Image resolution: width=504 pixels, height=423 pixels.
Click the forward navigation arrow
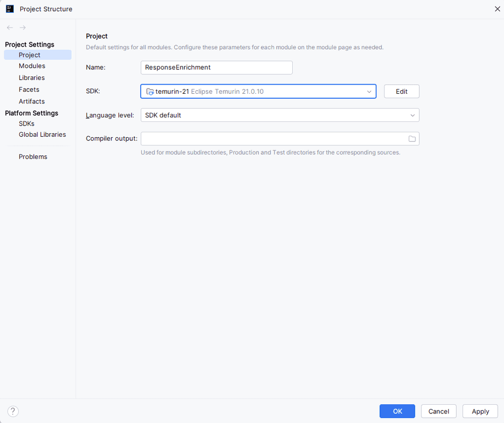22,28
